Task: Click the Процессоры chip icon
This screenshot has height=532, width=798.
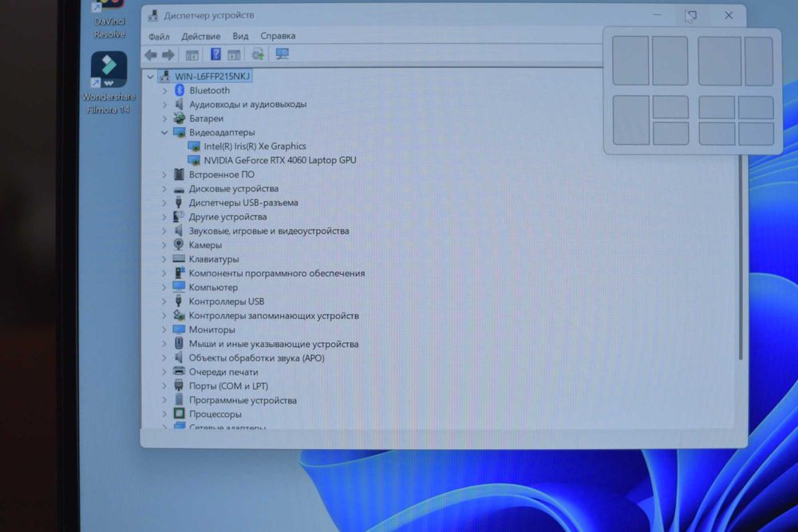Action: (179, 413)
